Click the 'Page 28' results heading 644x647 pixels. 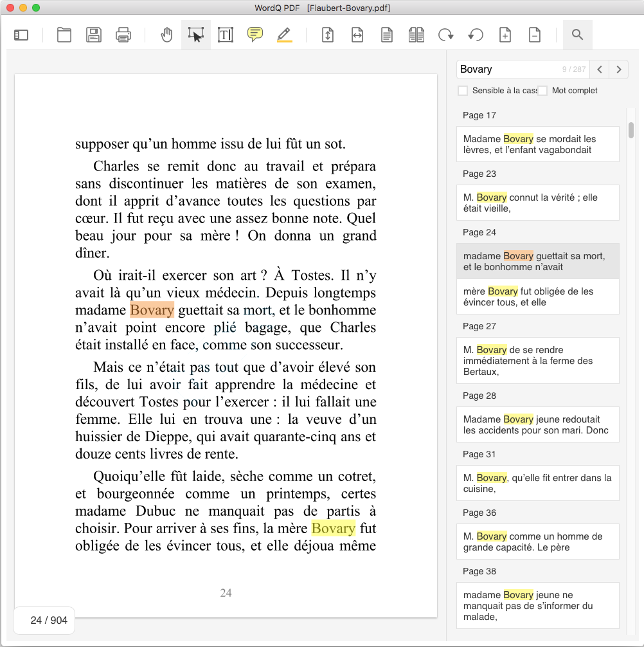click(479, 396)
